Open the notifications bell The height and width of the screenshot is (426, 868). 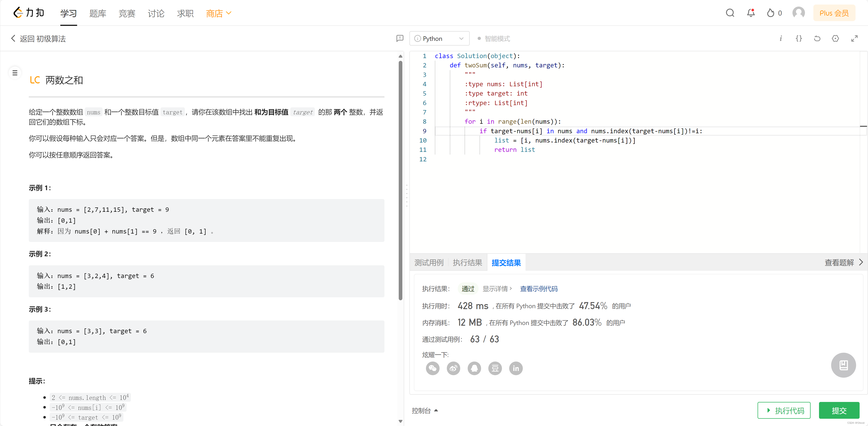click(751, 13)
